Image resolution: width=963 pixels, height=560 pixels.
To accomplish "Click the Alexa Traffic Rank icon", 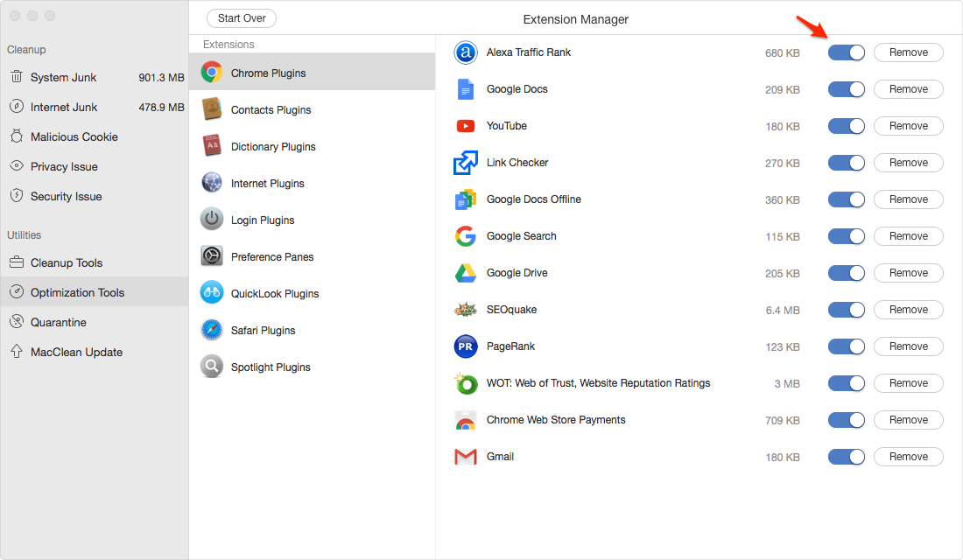I will [x=466, y=52].
